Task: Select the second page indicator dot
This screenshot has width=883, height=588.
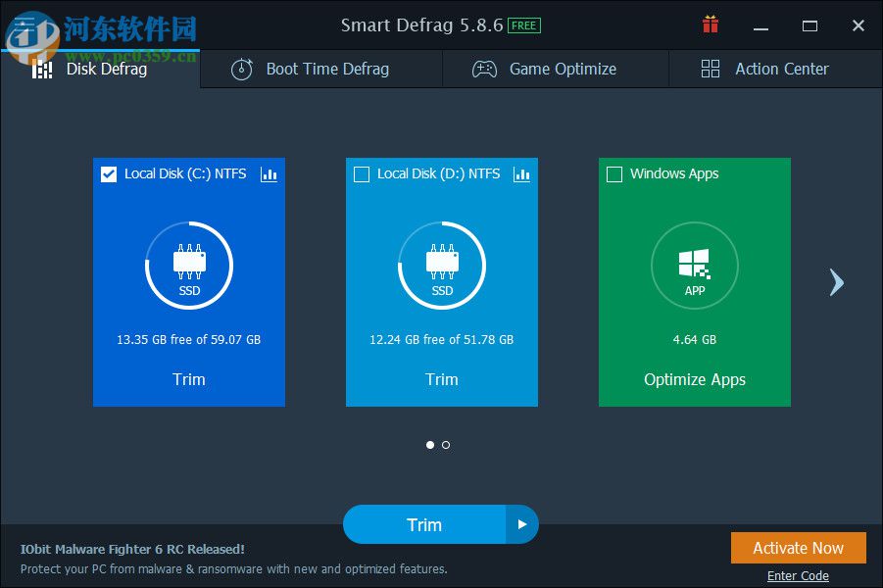Action: pyautogui.click(x=446, y=445)
